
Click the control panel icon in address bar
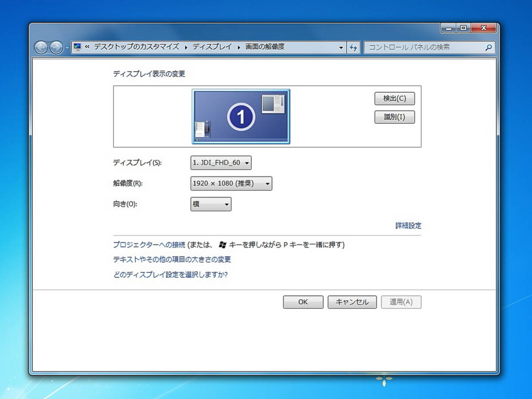tap(78, 47)
